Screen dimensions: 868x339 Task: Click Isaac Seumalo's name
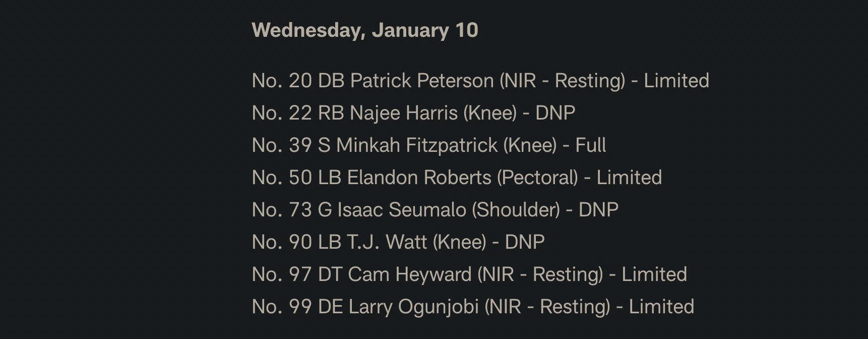pyautogui.click(x=402, y=210)
